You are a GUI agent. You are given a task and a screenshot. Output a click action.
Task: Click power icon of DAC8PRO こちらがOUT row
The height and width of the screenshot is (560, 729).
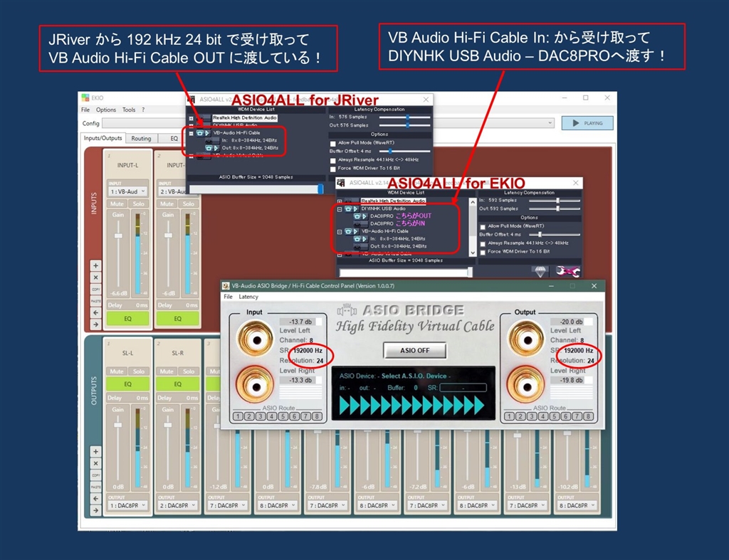[x=357, y=216]
